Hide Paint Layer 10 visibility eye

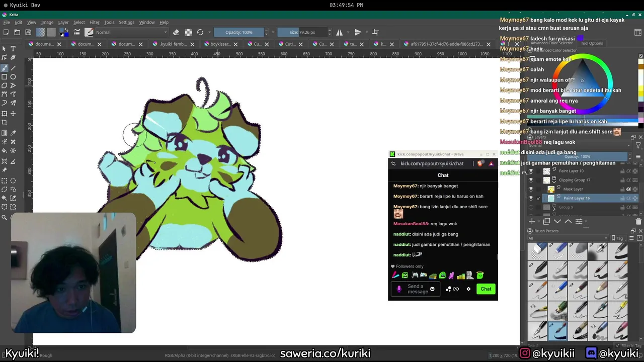tap(531, 171)
